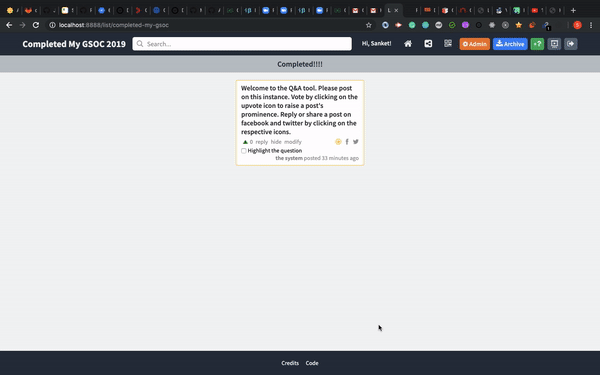Open the share icon in header
The height and width of the screenshot is (375, 600).
click(x=428, y=44)
